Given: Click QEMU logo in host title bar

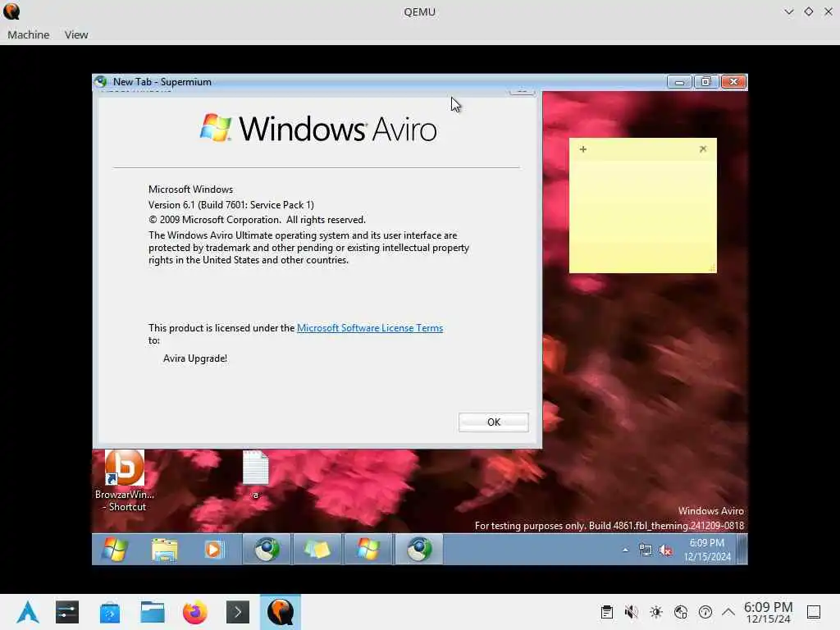Looking at the screenshot, I should (11, 11).
